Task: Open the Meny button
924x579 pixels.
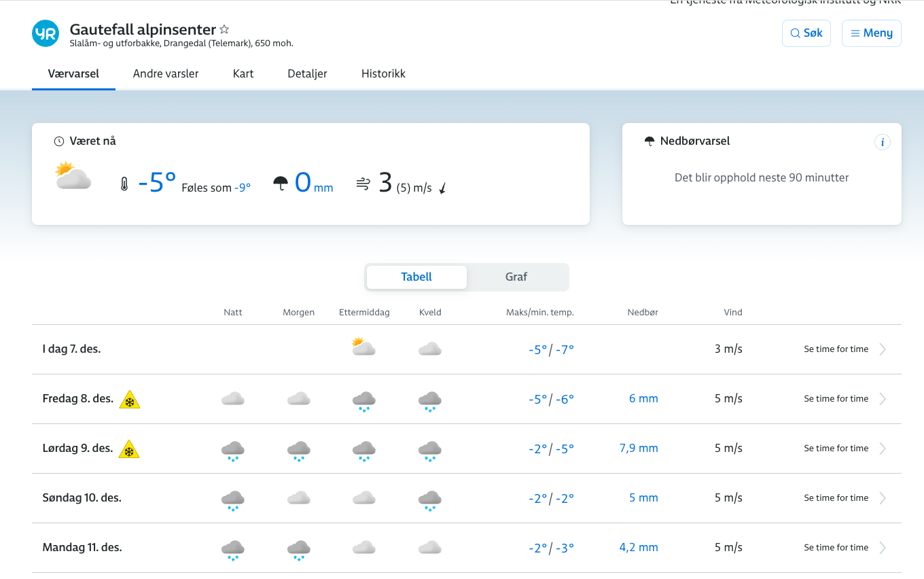Action: pyautogui.click(x=872, y=33)
